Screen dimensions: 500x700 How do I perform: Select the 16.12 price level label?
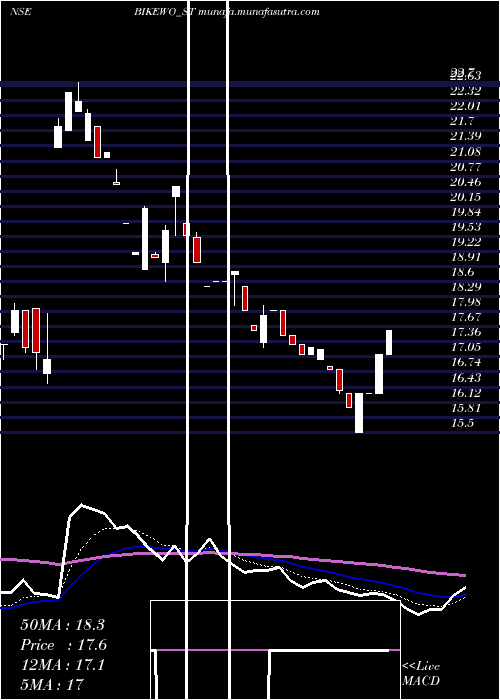[466, 393]
